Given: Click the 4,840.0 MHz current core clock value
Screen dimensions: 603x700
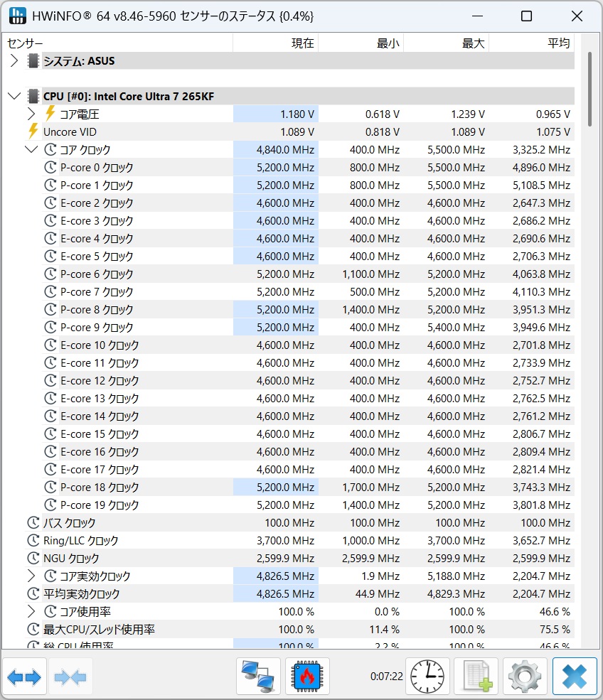Looking at the screenshot, I should pos(285,149).
